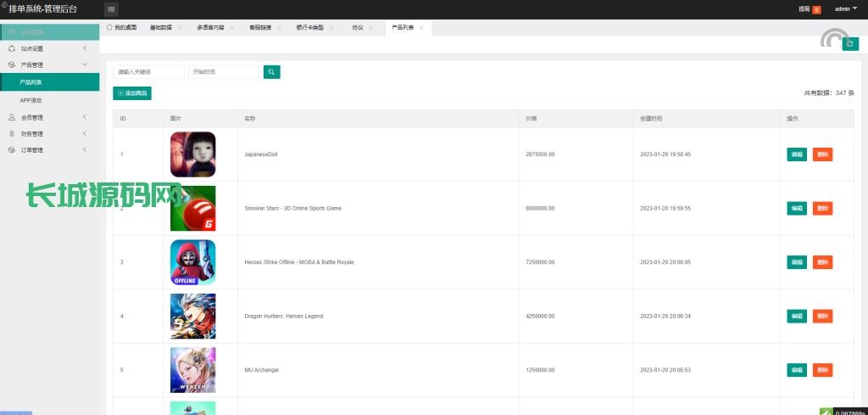Click the Snooker Stars product thumbnail
The width and height of the screenshot is (868, 415).
click(x=192, y=208)
